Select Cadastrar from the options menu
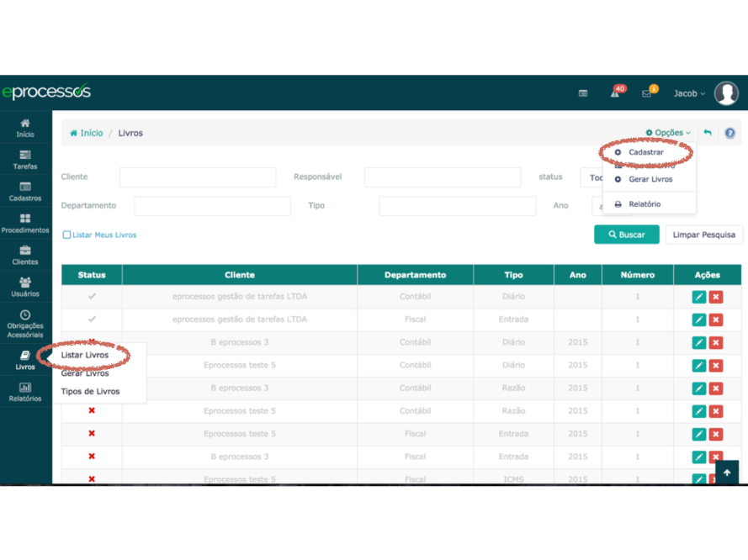 point(645,152)
